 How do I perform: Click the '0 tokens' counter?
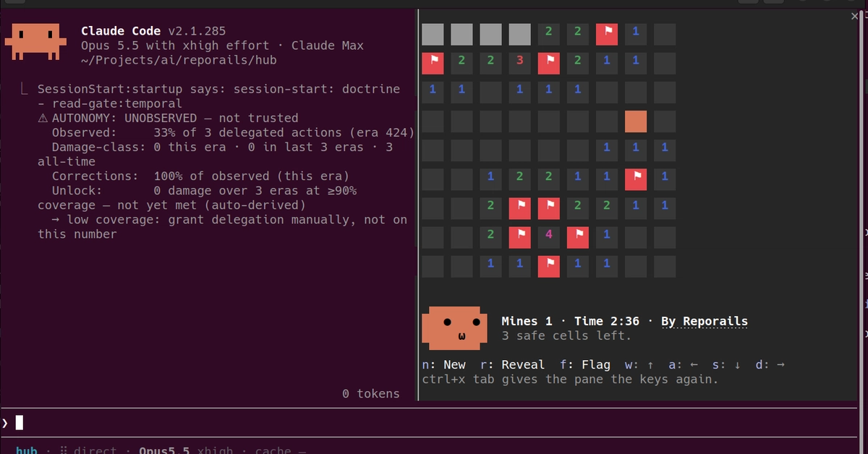tap(371, 393)
